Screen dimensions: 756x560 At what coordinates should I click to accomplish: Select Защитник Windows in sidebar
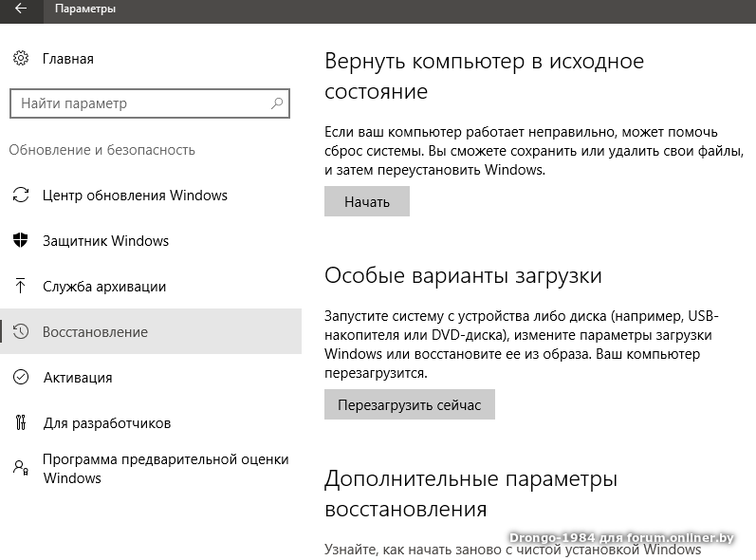[105, 241]
